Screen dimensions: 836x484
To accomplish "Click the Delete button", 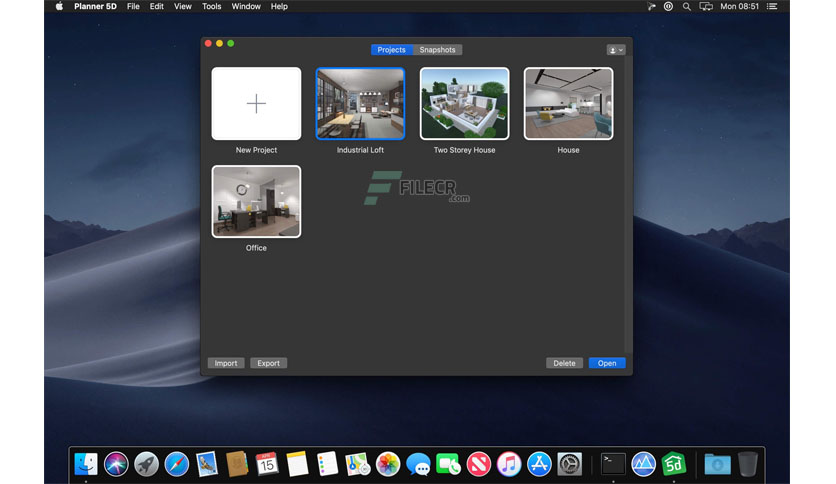I will (x=564, y=363).
